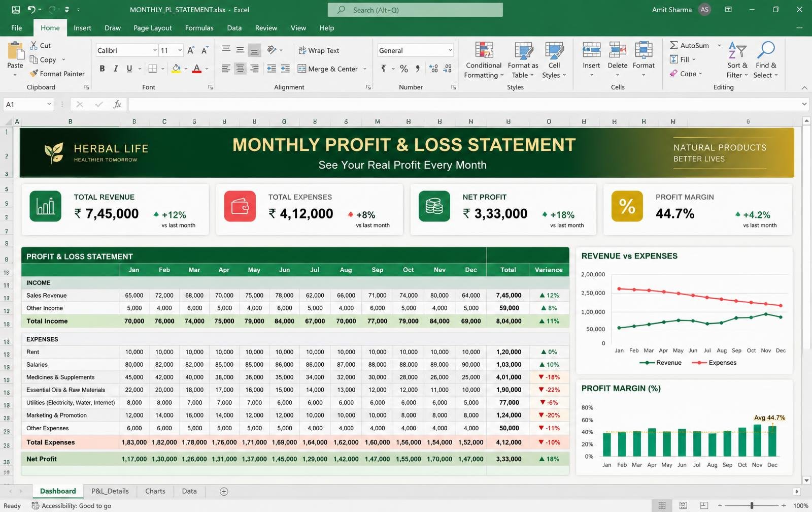
Task: Open the Page Layout ribbon tab
Action: coord(153,28)
